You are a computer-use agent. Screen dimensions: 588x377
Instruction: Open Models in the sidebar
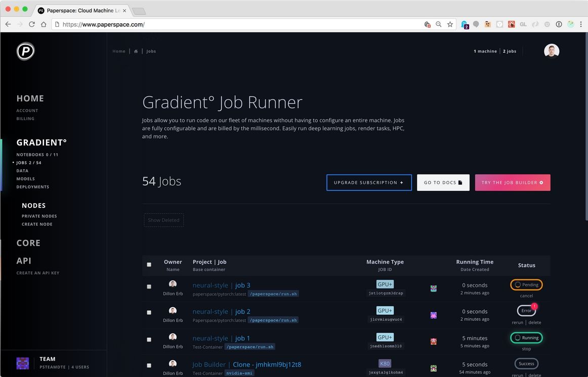pyautogui.click(x=25, y=179)
